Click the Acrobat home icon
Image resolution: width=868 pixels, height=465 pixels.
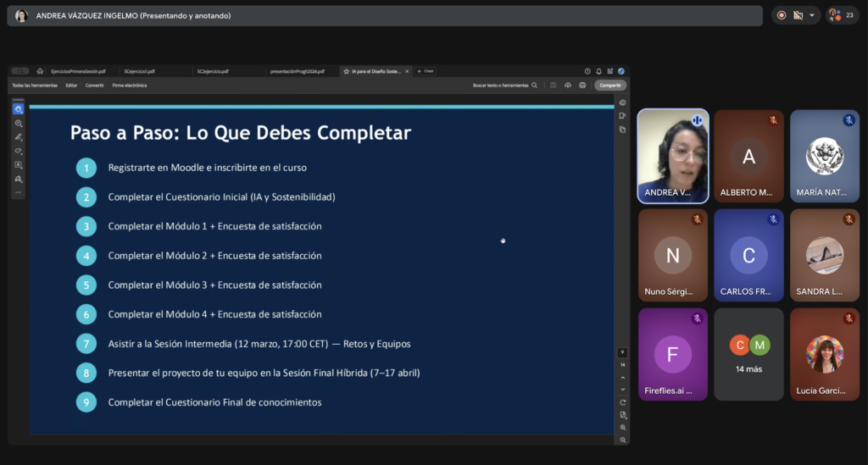(x=40, y=71)
